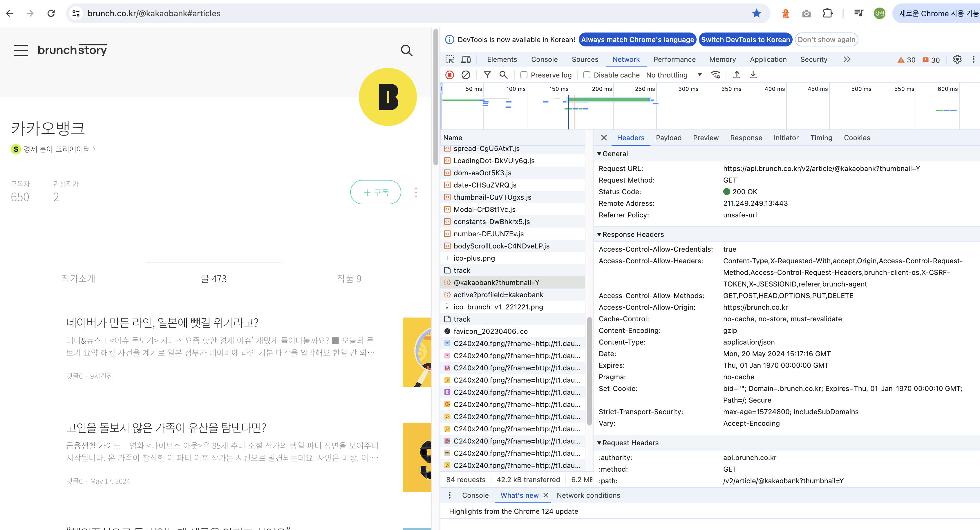Click Always match Chrome's language button
The image size is (980, 530).
click(637, 39)
